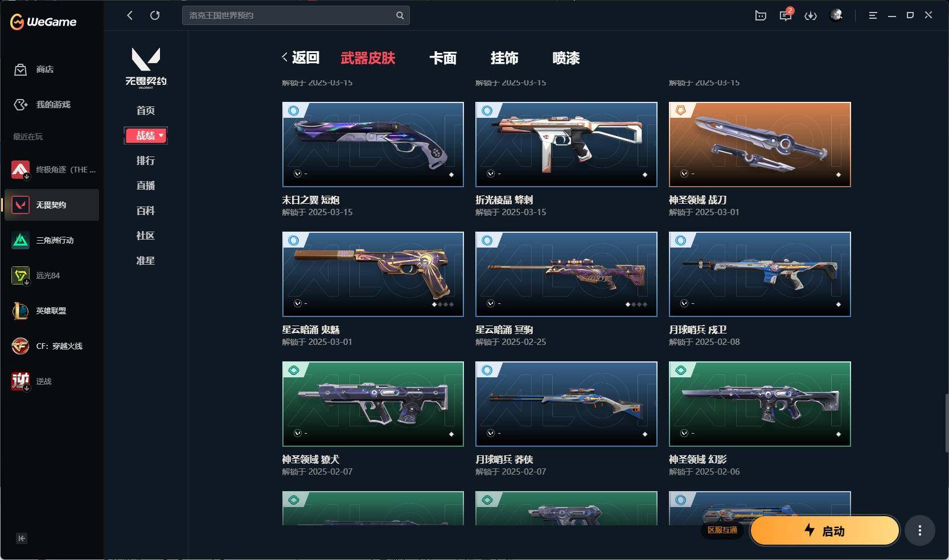Switch to the 卡面 tab
The image size is (949, 560).
[443, 58]
